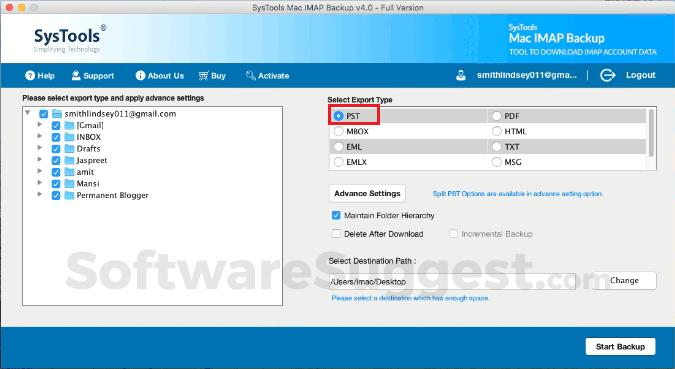Expand the Jaspreet folder arrow
The image size is (675, 369).
tap(40, 159)
